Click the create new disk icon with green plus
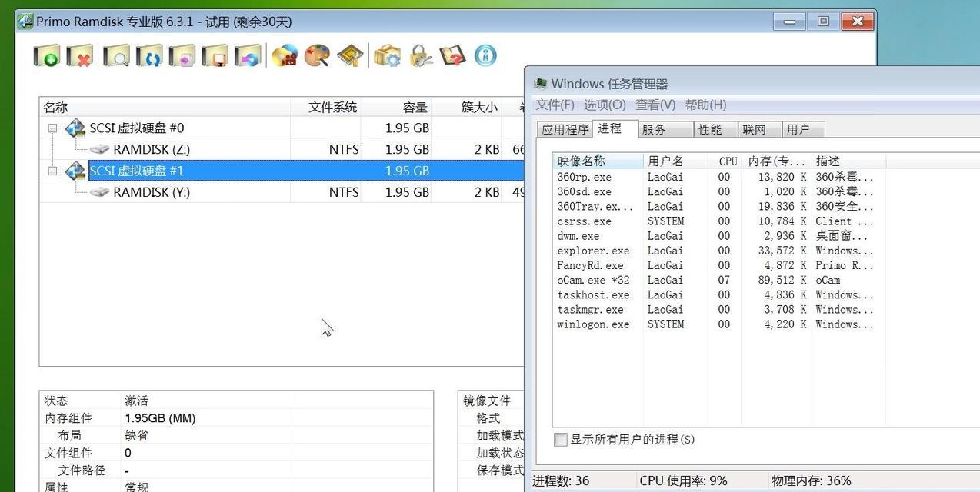The height and width of the screenshot is (492, 980). click(x=47, y=55)
